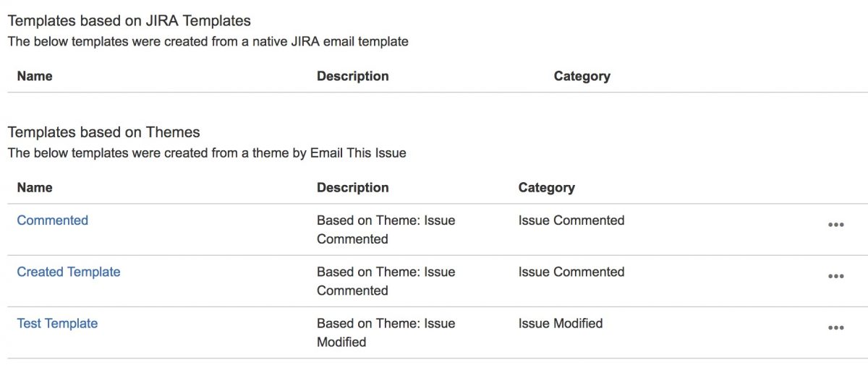This screenshot has height=370, width=868.
Task: Click Name column header in Themes table
Action: [x=35, y=187]
